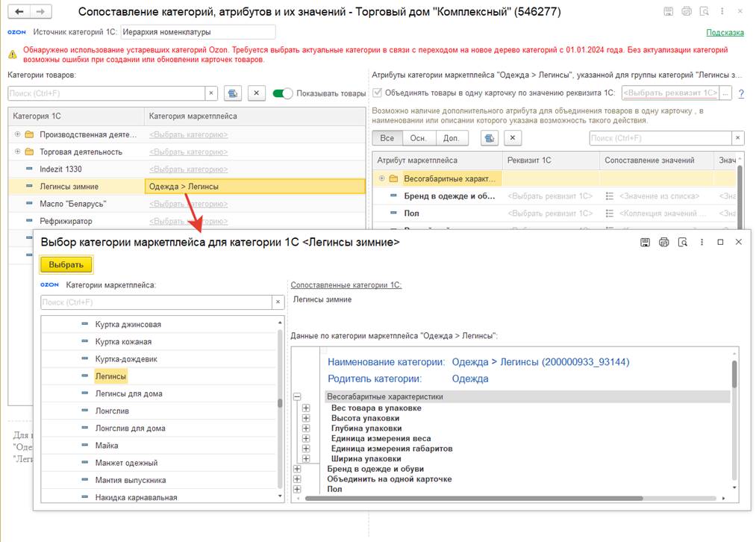756x542 pixels.
Task: Select the Майка category
Action: [107, 446]
